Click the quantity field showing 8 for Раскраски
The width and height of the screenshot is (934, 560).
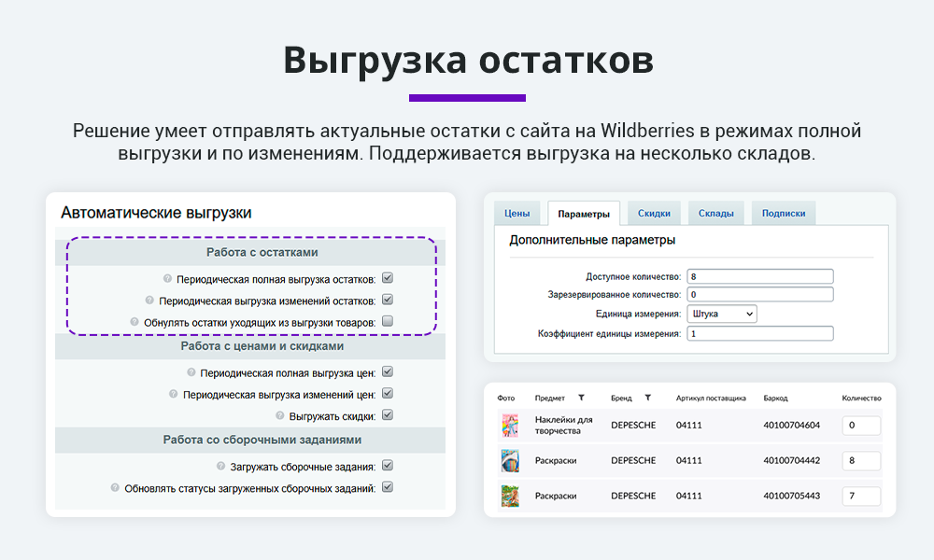[859, 460]
